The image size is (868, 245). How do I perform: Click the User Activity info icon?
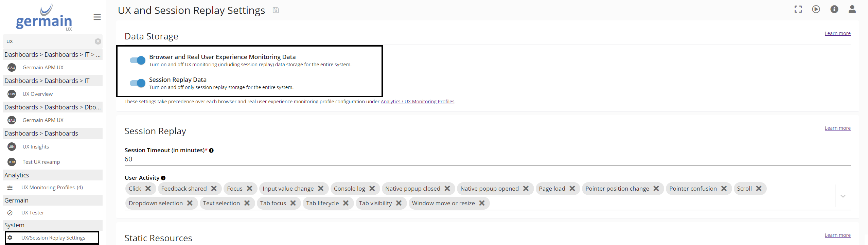tap(163, 178)
